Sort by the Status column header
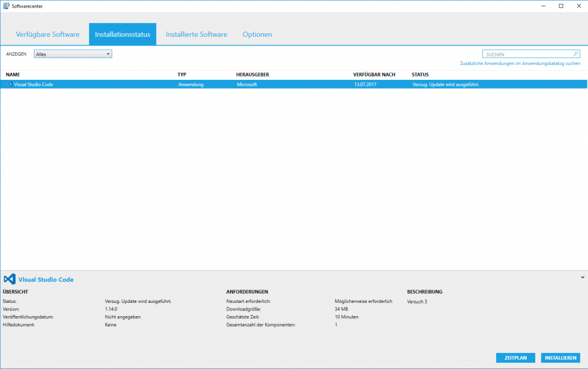Screen dimensions: 588x369 point(420,75)
